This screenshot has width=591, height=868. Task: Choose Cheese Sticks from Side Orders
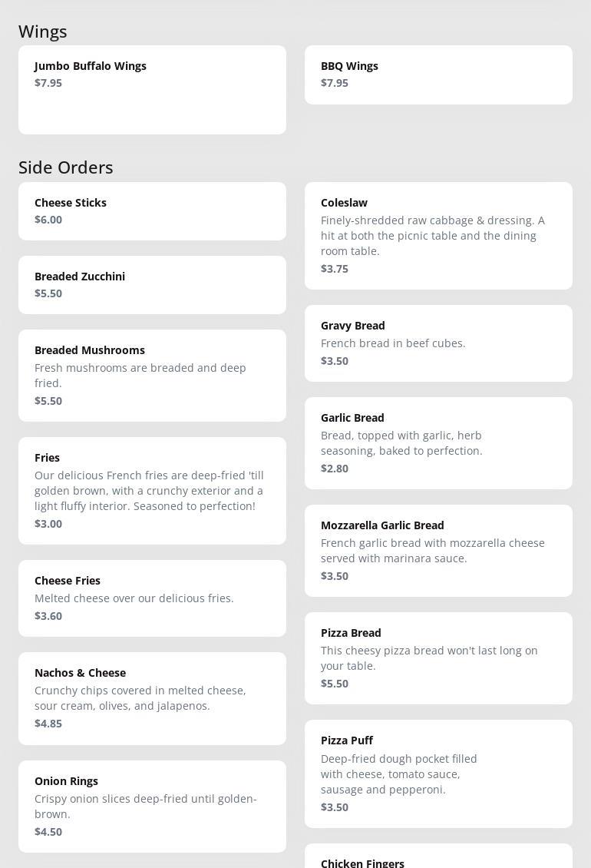pos(152,211)
